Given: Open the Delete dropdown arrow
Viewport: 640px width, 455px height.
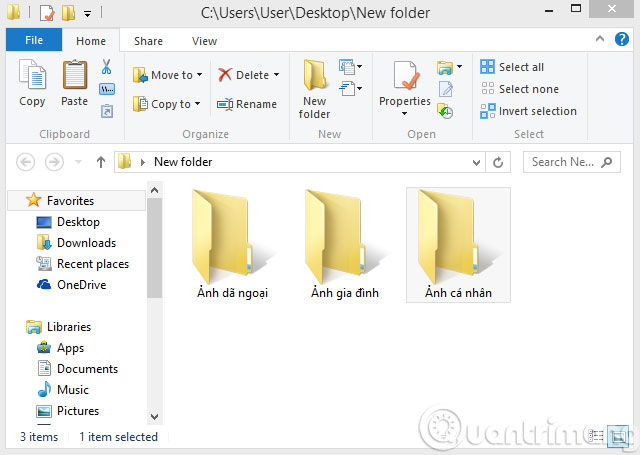Looking at the screenshot, I should [x=277, y=75].
